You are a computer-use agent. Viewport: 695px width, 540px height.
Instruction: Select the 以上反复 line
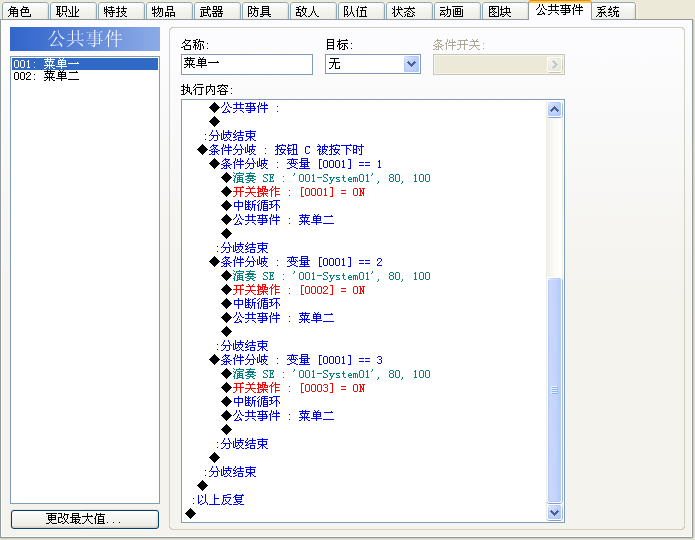(218, 500)
